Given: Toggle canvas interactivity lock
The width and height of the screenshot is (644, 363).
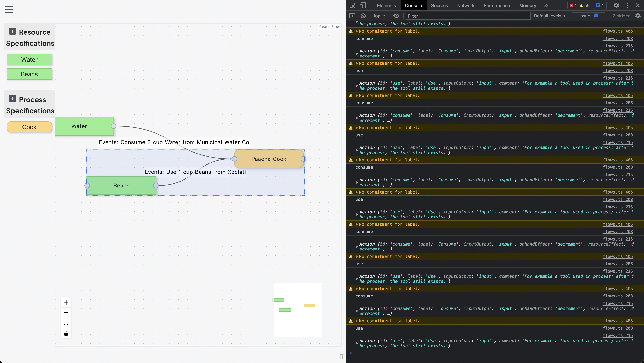Looking at the screenshot, I should (x=66, y=333).
